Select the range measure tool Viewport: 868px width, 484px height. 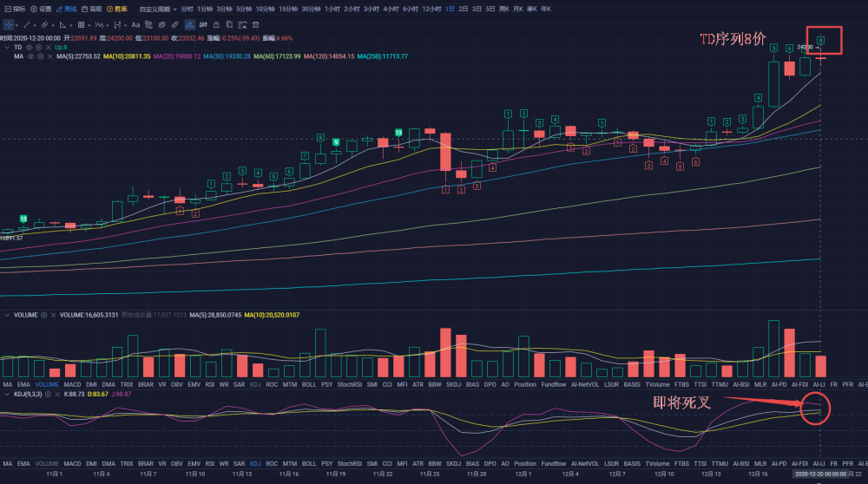point(117,25)
